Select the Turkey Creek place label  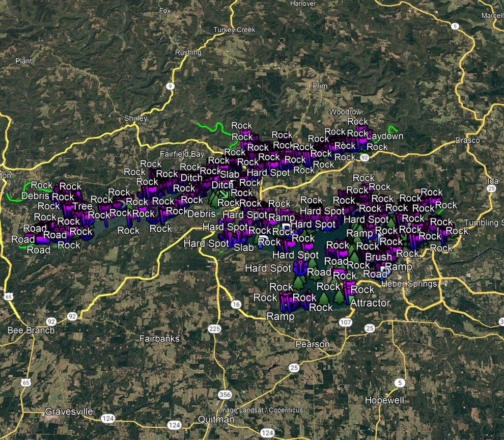click(236, 30)
